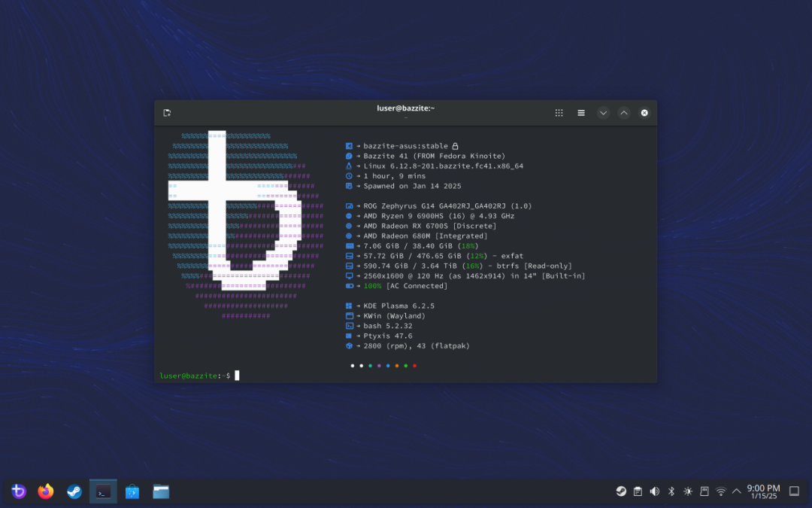Screen dimensions: 812x508
Task: Open the Bazzite application launcher
Action: [x=19, y=491]
